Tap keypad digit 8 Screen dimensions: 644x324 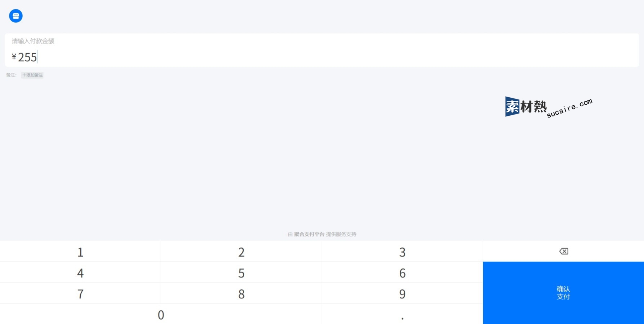241,293
